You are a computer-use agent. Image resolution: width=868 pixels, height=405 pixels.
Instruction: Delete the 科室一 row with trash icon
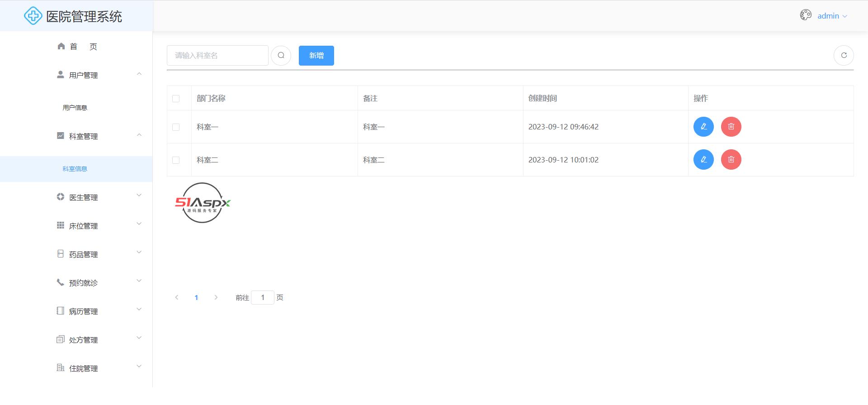click(731, 127)
